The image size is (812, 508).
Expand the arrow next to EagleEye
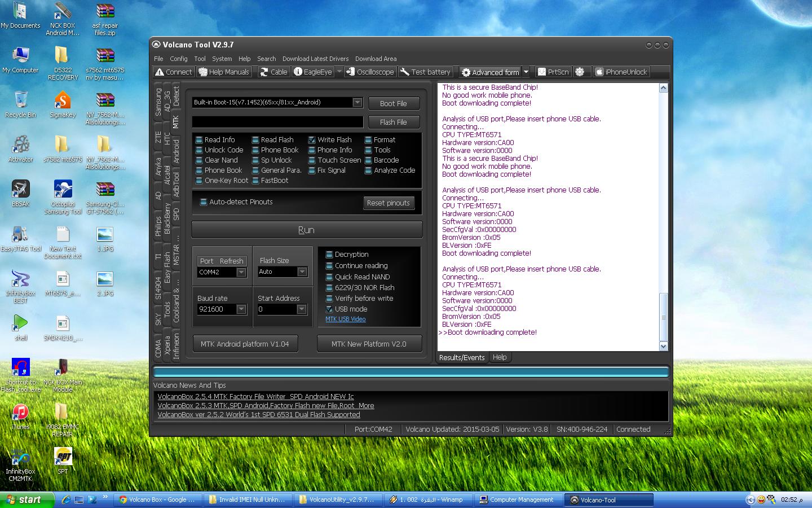[x=339, y=72]
